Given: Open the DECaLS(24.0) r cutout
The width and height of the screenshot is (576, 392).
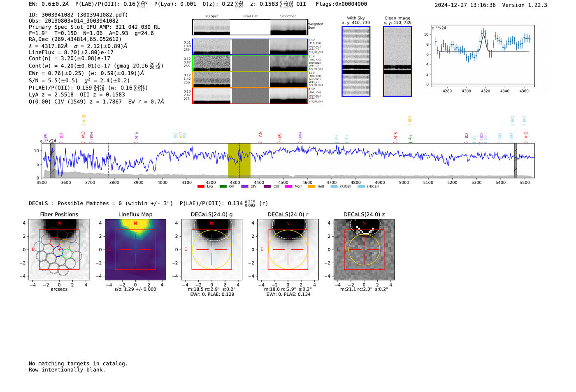Looking at the screenshot, I should pyautogui.click(x=288, y=250).
